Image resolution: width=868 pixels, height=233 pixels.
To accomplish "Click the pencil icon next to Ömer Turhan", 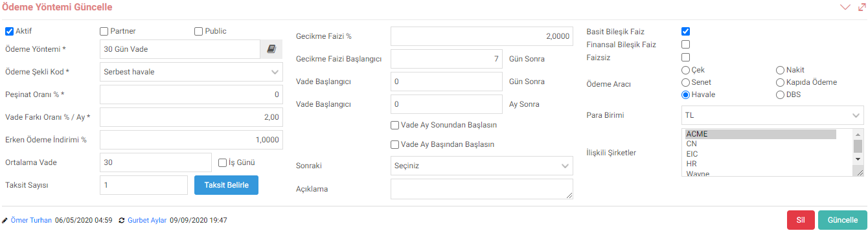I will pos(6,221).
